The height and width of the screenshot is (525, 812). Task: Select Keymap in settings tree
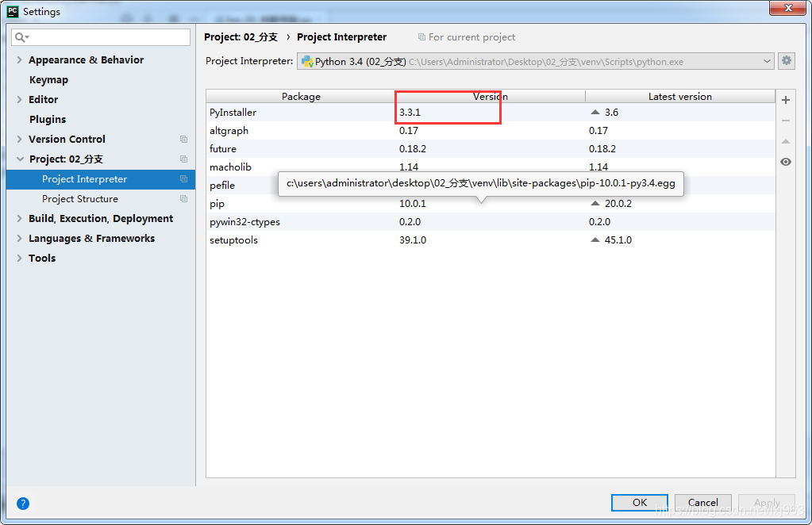[48, 79]
